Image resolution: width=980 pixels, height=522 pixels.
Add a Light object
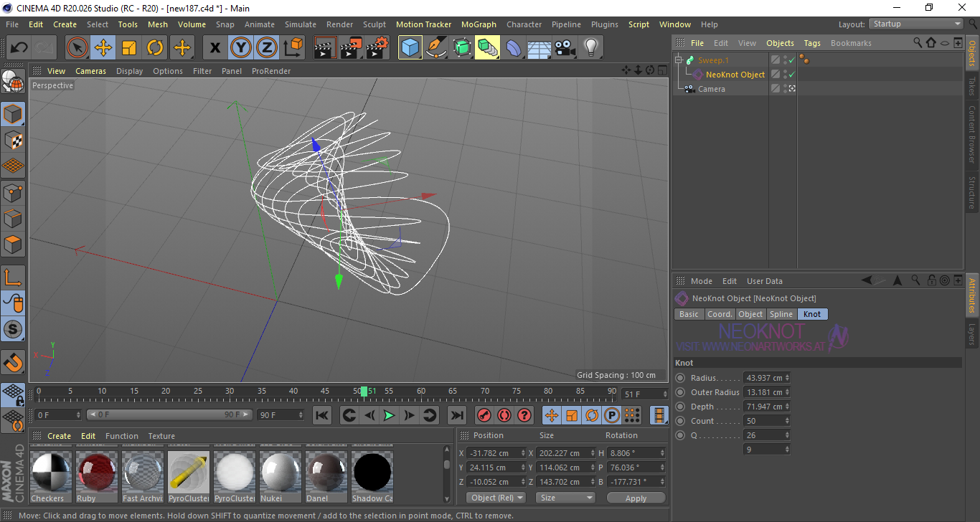pyautogui.click(x=590, y=48)
